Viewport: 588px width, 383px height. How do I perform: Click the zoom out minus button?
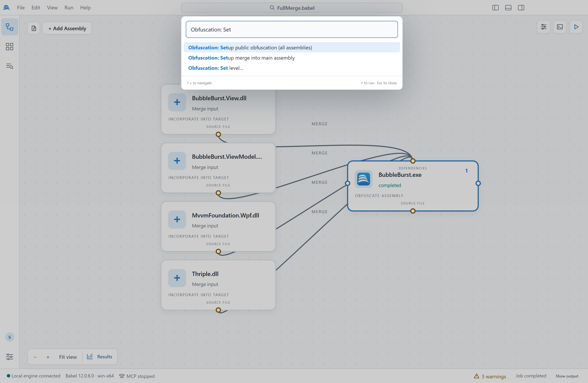pyautogui.click(x=35, y=357)
